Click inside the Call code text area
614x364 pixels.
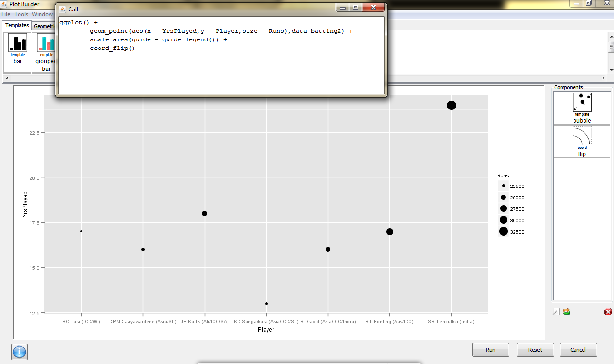[x=221, y=67]
